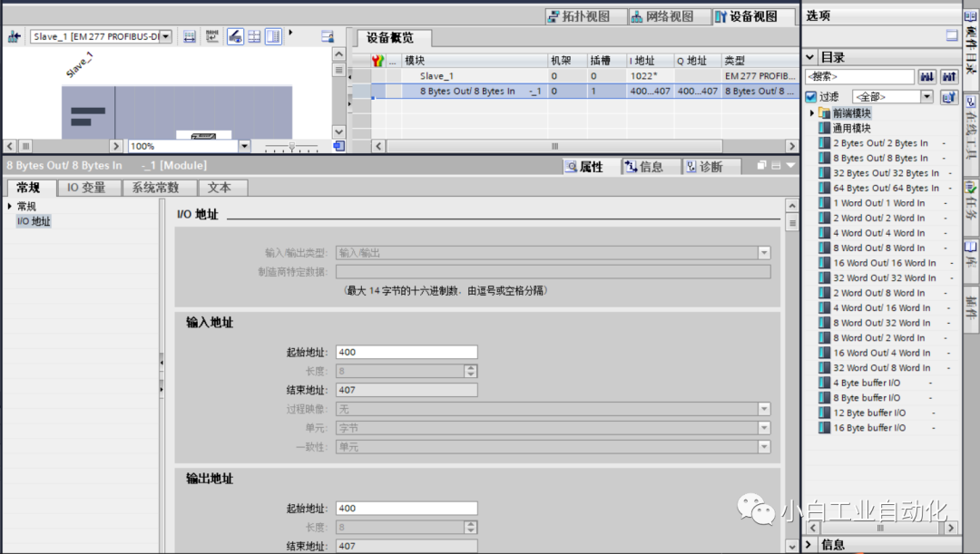Toggle the module clipboard pane icon
Viewport: 980px width, 554px height.
click(x=273, y=37)
